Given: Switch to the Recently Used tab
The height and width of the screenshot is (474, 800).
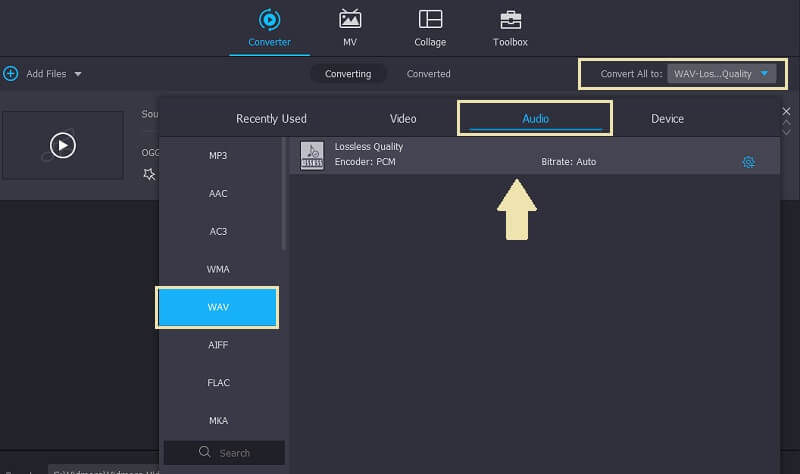Looking at the screenshot, I should tap(271, 119).
